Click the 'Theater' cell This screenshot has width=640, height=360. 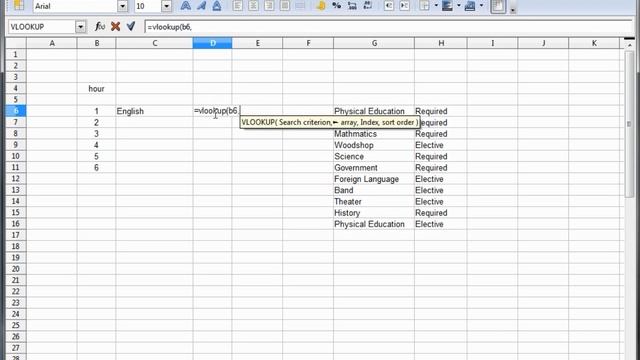point(374,202)
